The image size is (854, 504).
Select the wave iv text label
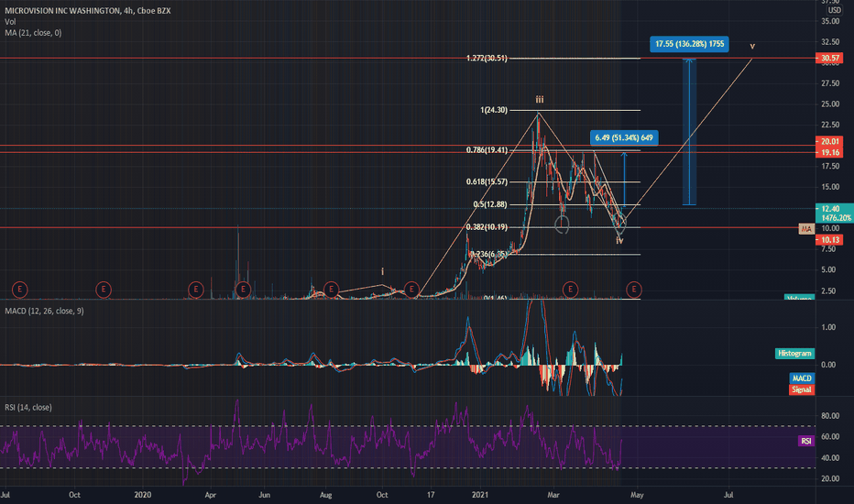tap(619, 240)
